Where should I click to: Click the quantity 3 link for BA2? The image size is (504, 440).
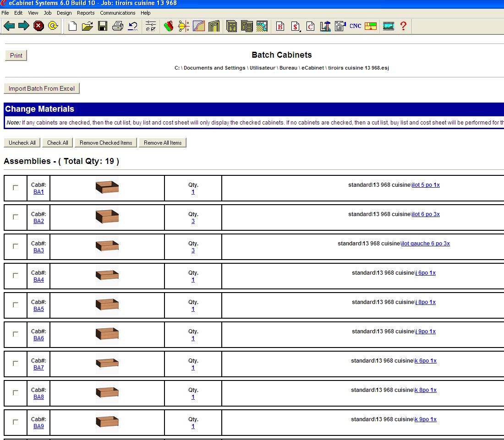[193, 221]
